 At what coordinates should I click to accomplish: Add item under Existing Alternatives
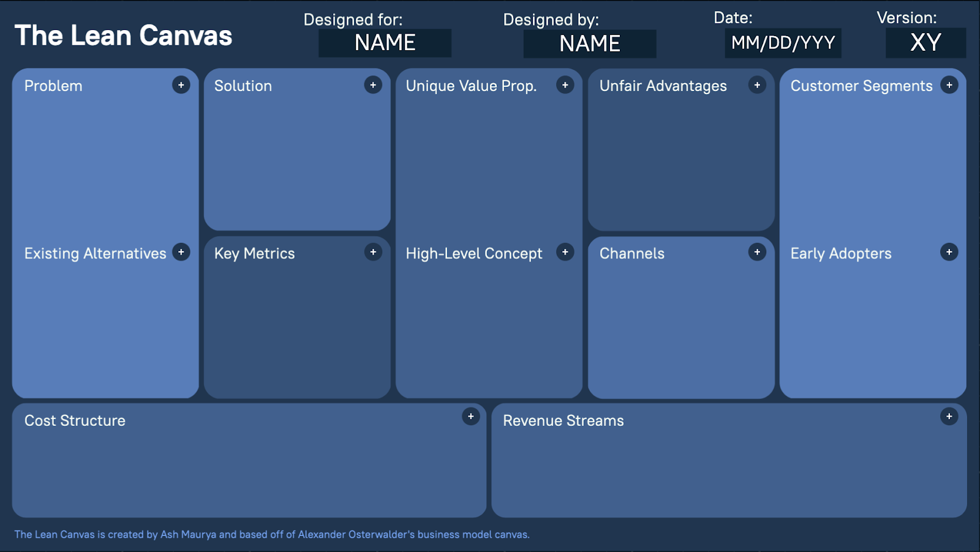tap(181, 252)
